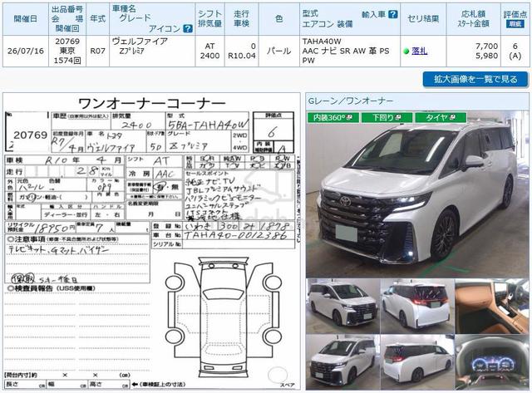This screenshot has width=532, height=393.
Task: Click the 開催日 column header
Action: coord(26,19)
